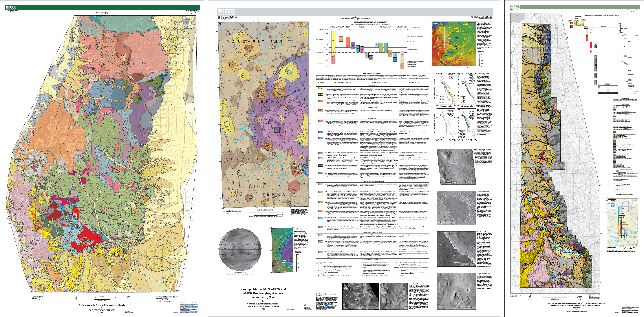
Task: Click the Southern Stillwater Range, Nevada title
Action: (x=102, y=305)
